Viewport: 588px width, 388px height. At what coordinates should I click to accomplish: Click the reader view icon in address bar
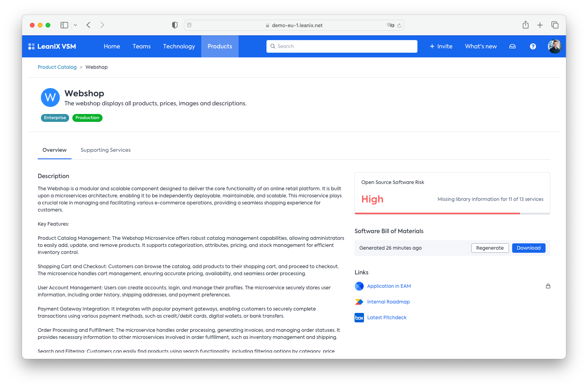(189, 25)
